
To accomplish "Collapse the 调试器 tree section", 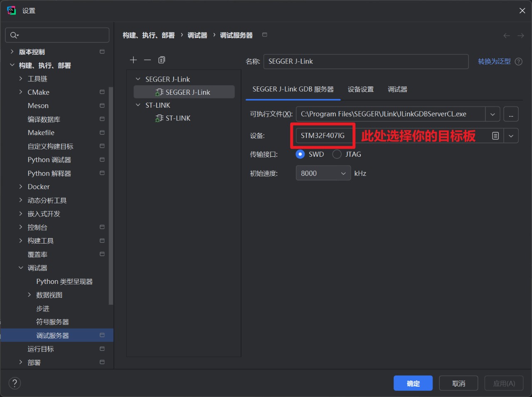I will tap(21, 268).
